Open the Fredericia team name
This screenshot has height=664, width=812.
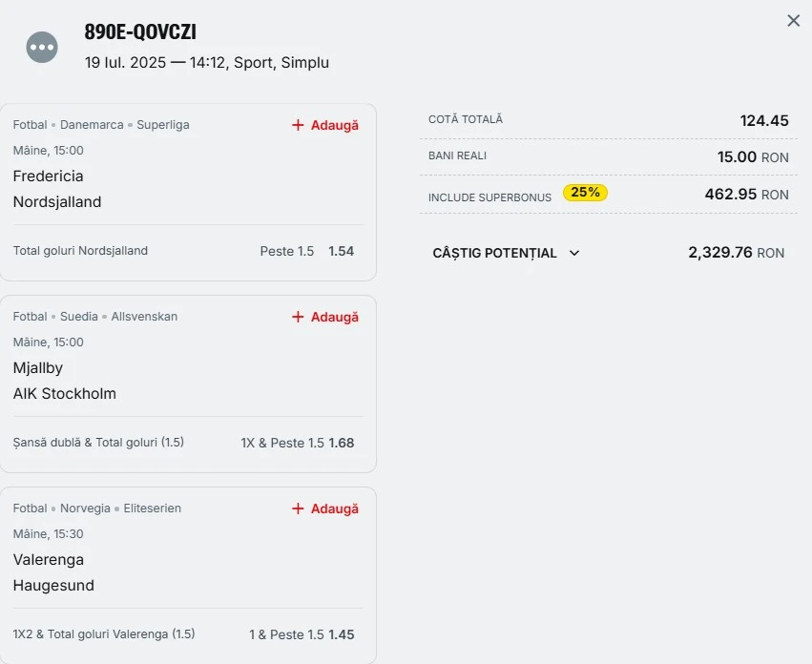coord(48,176)
